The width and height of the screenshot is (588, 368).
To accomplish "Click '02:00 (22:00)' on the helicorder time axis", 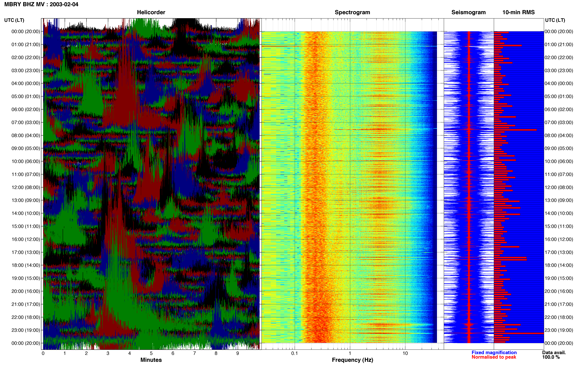I will coord(26,57).
